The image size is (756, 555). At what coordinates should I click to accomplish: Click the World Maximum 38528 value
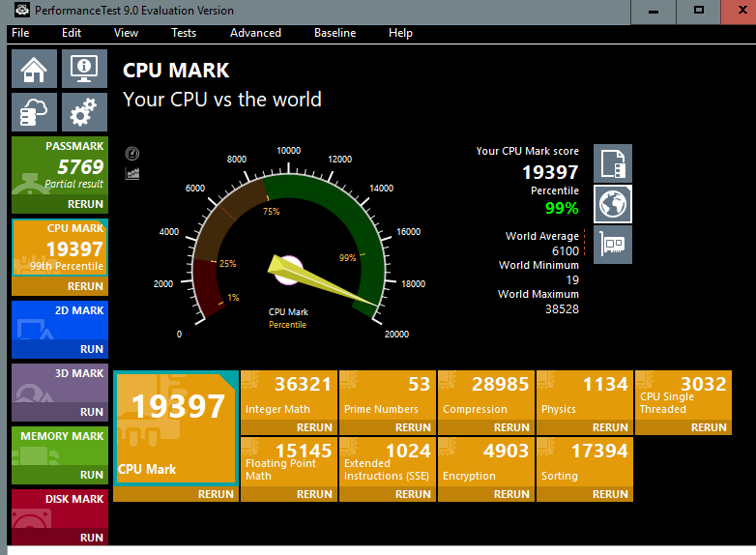(562, 309)
